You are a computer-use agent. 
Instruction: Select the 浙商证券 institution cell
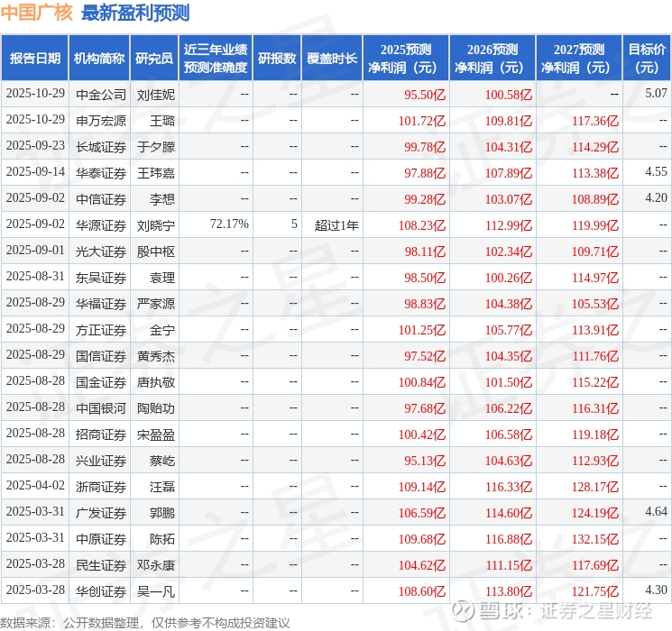click(101, 487)
